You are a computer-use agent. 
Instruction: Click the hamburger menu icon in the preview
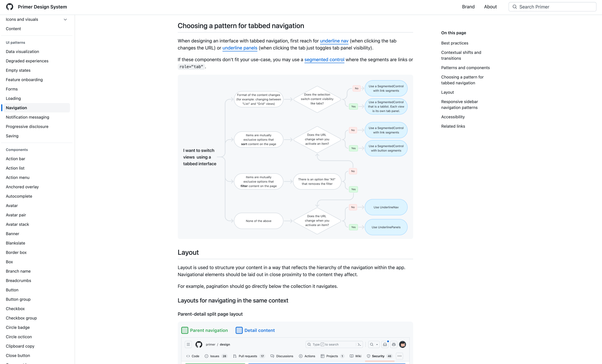188,344
